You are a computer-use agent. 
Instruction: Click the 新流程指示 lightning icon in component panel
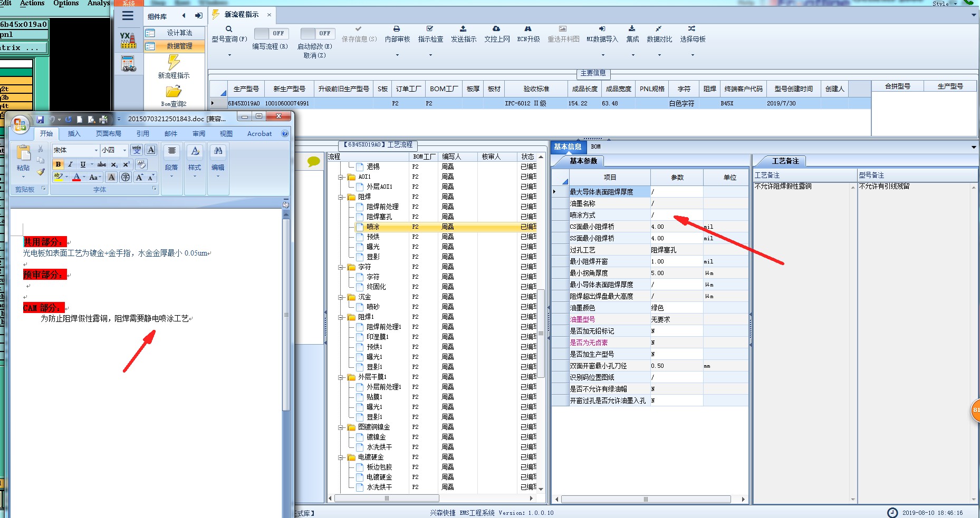[x=174, y=62]
